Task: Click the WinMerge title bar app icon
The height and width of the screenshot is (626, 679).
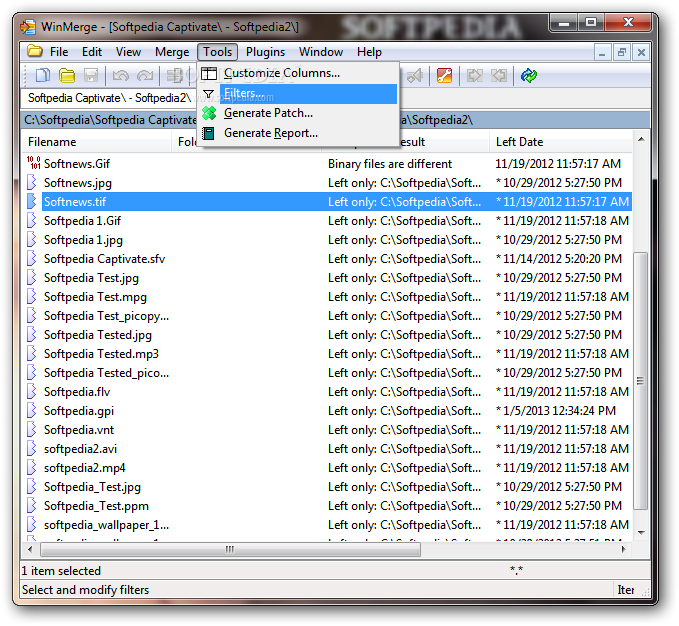Action: (28, 27)
